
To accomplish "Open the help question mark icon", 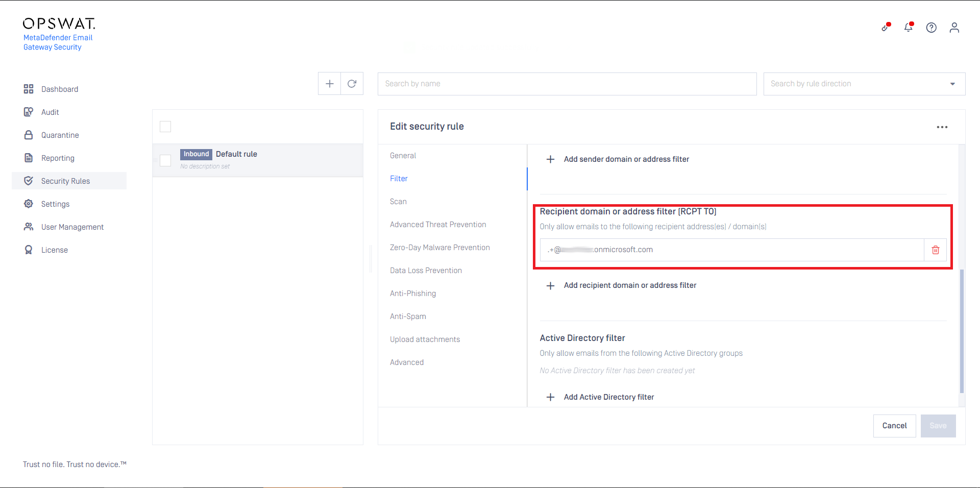I will tap(931, 28).
